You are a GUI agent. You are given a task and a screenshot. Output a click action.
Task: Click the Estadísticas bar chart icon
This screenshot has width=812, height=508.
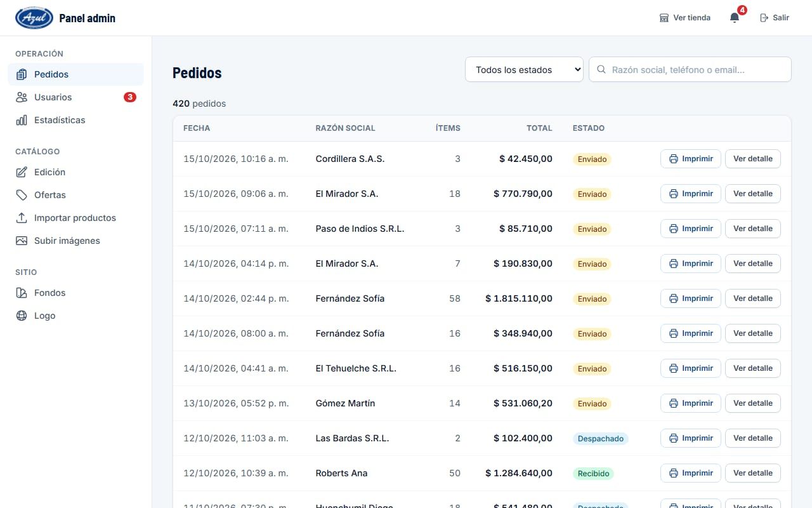click(x=22, y=120)
